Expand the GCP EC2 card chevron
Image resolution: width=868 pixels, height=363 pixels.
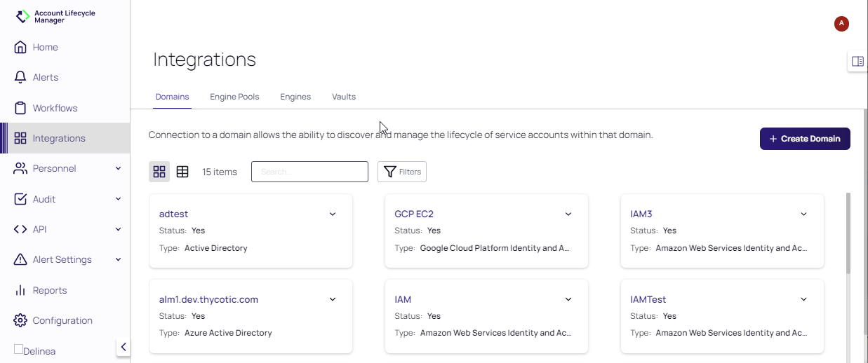click(568, 214)
